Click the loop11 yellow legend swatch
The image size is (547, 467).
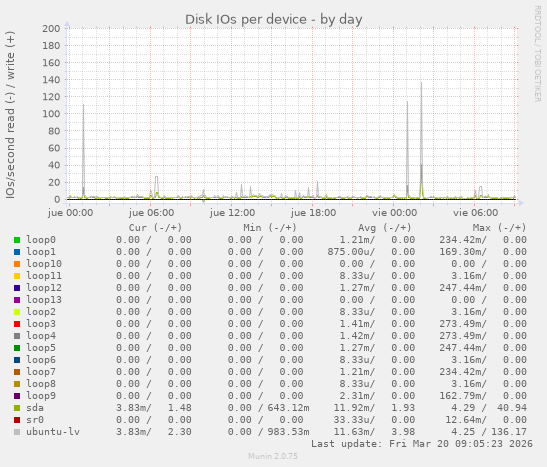(17, 276)
